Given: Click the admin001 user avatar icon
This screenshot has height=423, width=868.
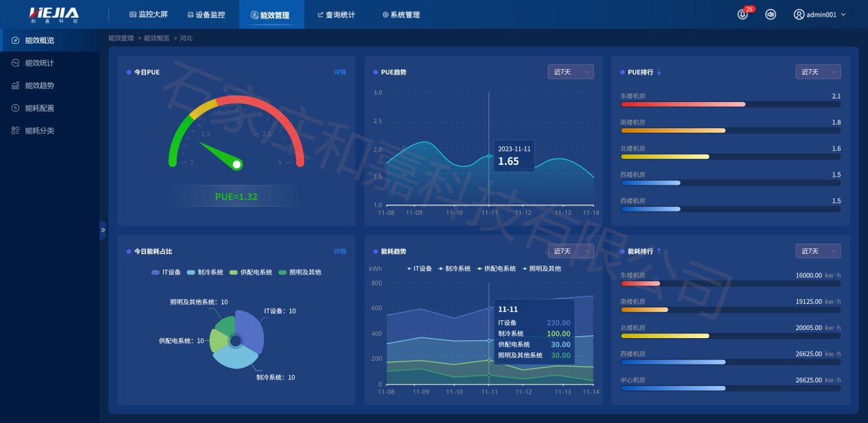Looking at the screenshot, I should coord(799,14).
